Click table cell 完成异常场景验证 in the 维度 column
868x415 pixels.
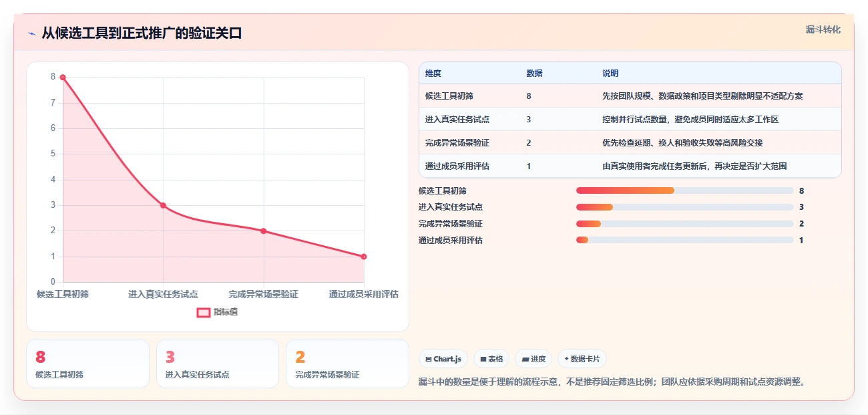(457, 143)
